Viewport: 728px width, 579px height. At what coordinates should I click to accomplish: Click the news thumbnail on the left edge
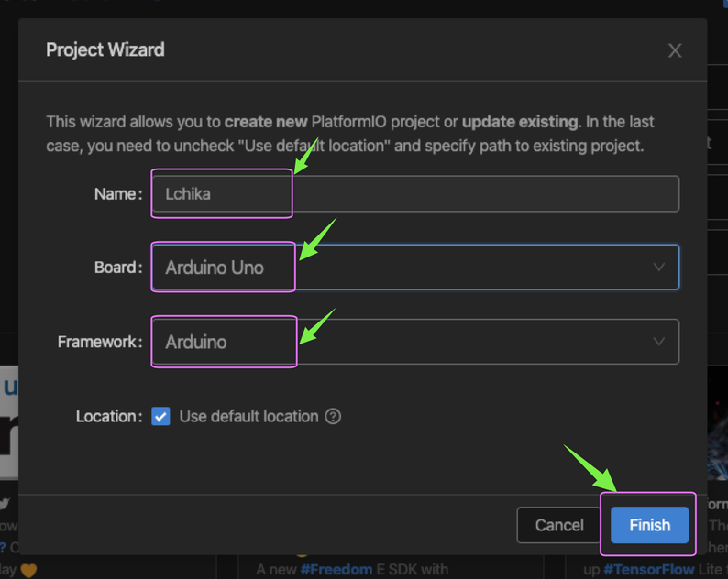(8, 421)
